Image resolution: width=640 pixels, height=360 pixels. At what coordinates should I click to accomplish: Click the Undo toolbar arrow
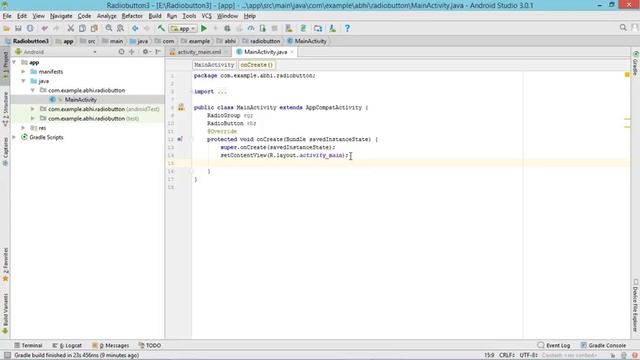tap(44, 29)
